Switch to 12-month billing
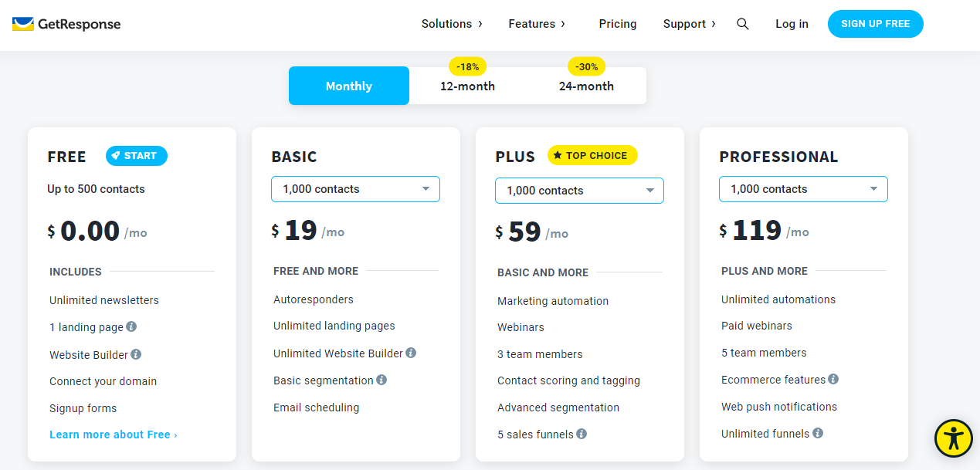 click(467, 86)
